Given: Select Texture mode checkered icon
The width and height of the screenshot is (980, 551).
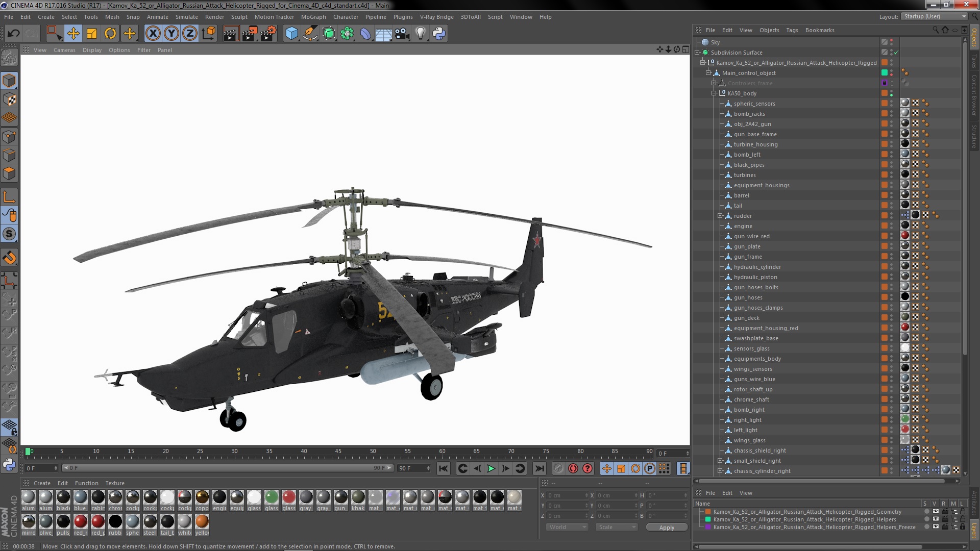Looking at the screenshot, I should (x=9, y=99).
